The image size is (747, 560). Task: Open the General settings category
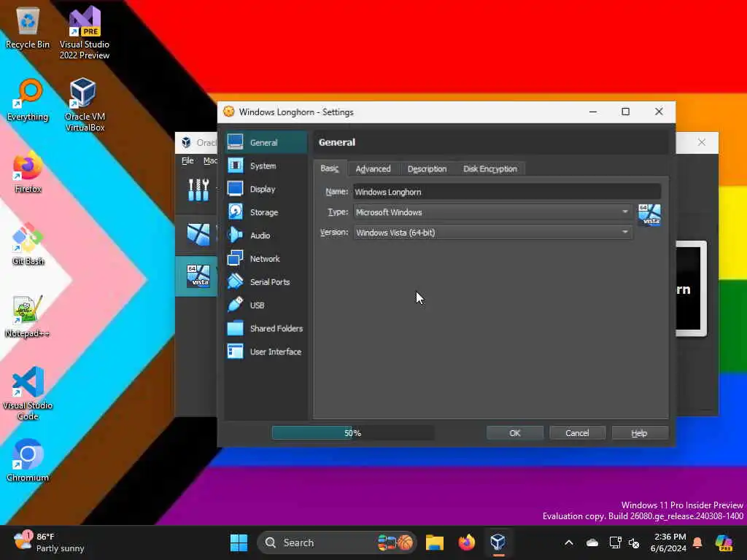[266, 142]
